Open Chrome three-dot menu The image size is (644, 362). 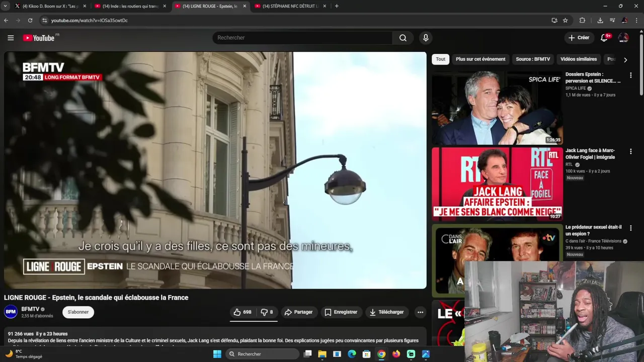point(637,21)
